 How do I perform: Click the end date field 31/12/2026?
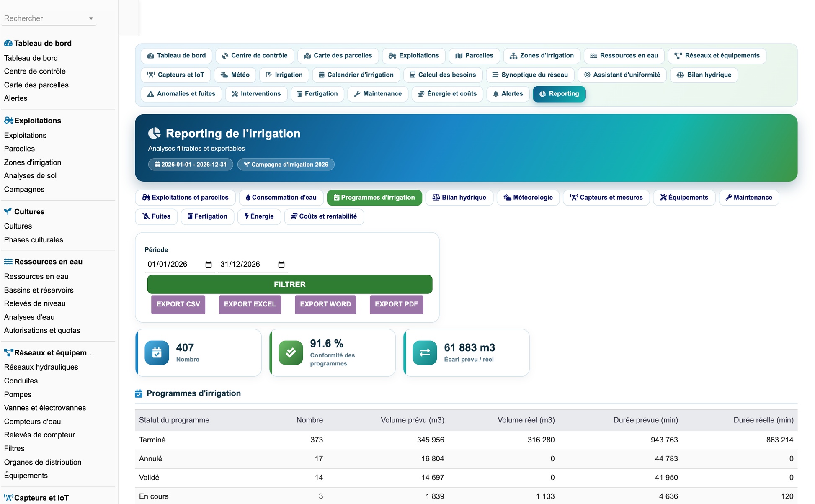(253, 265)
